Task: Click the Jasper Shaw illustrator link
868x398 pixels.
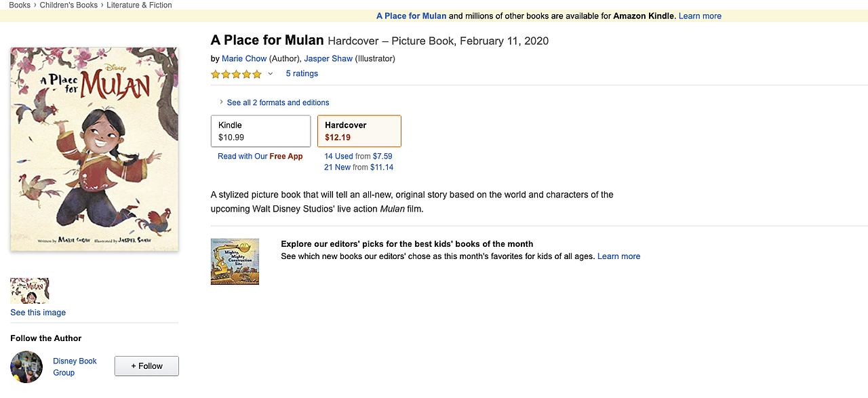Action: (328, 58)
